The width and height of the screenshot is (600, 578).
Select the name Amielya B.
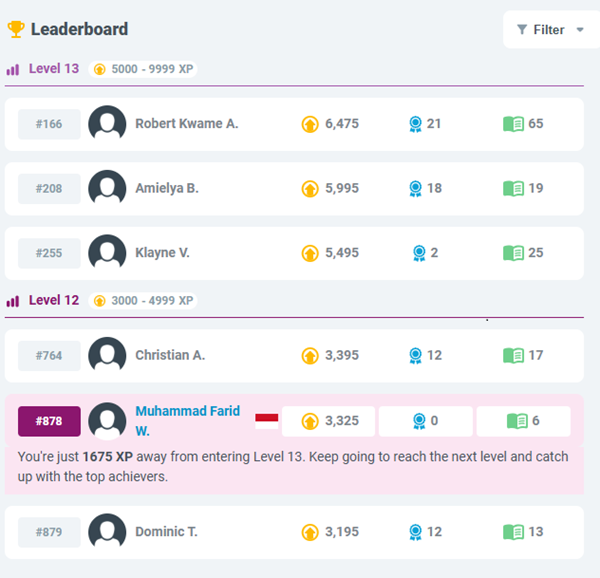[167, 189]
